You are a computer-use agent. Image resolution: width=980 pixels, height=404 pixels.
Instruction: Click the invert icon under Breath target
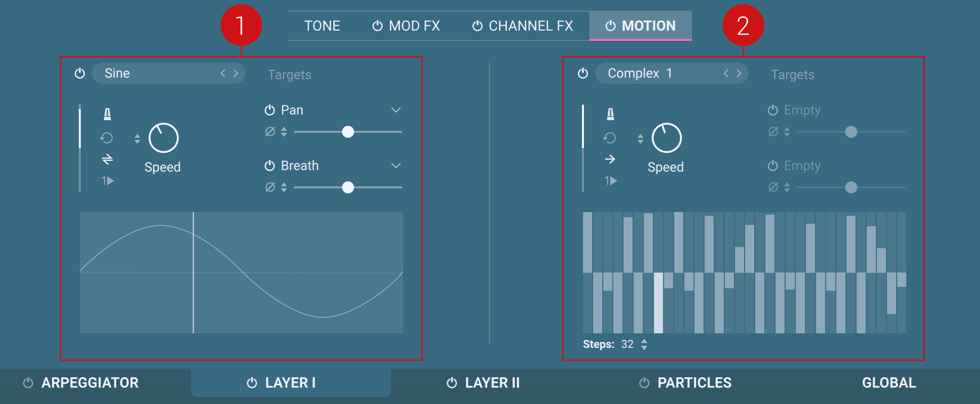(270, 187)
